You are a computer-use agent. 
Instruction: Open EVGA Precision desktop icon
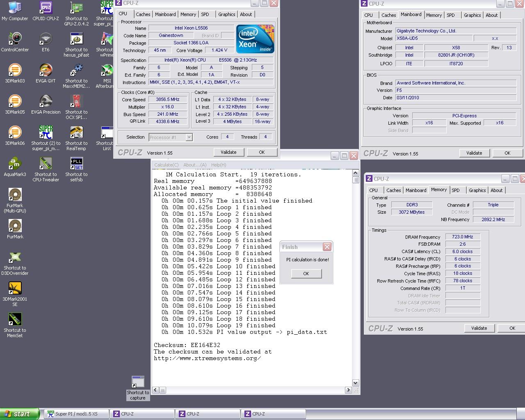(x=46, y=105)
